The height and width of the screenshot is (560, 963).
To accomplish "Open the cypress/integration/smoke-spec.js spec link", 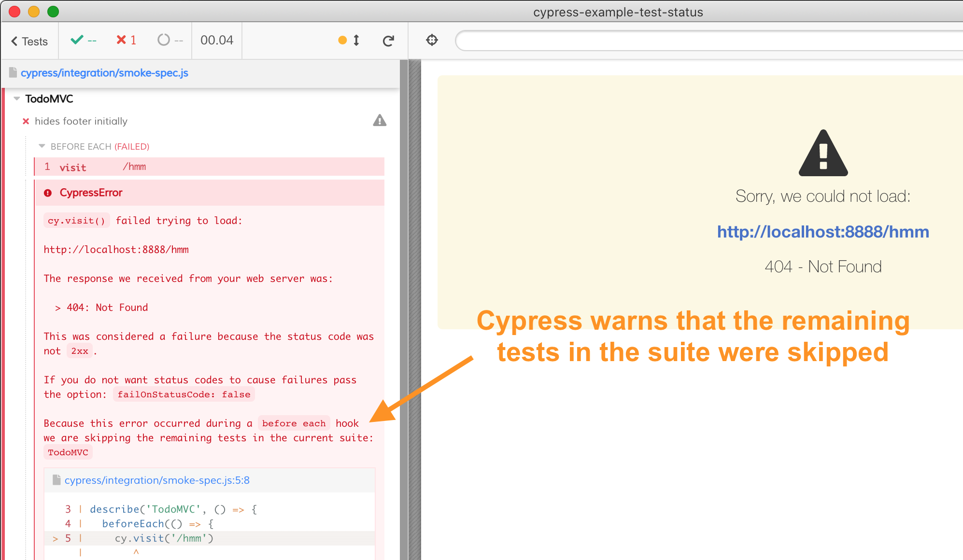I will coord(104,73).
